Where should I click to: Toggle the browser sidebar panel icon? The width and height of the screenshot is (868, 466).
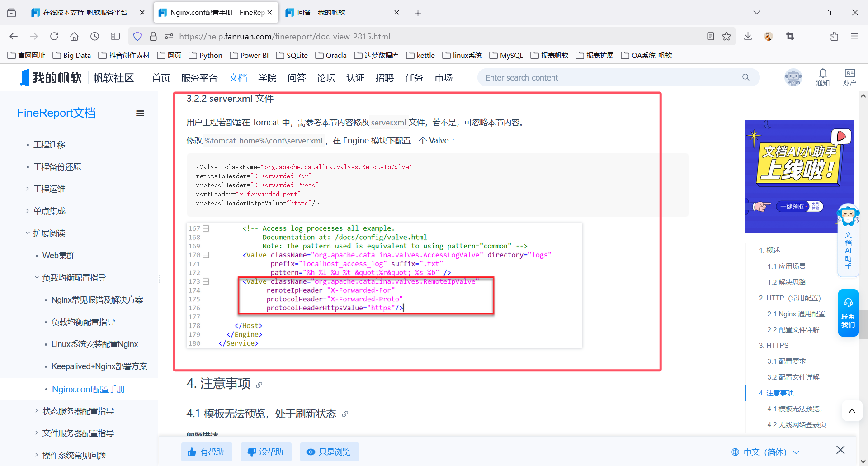[115, 36]
